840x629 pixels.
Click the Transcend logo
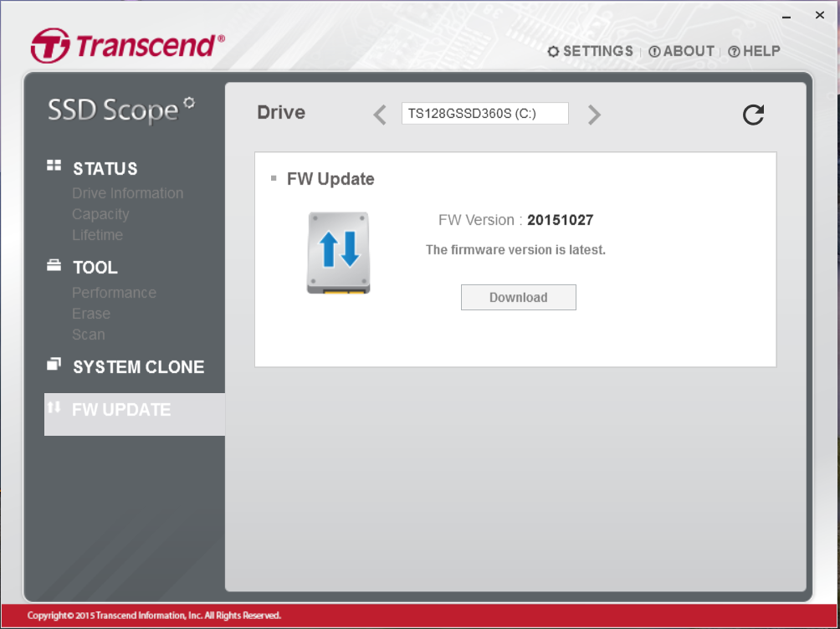point(128,46)
